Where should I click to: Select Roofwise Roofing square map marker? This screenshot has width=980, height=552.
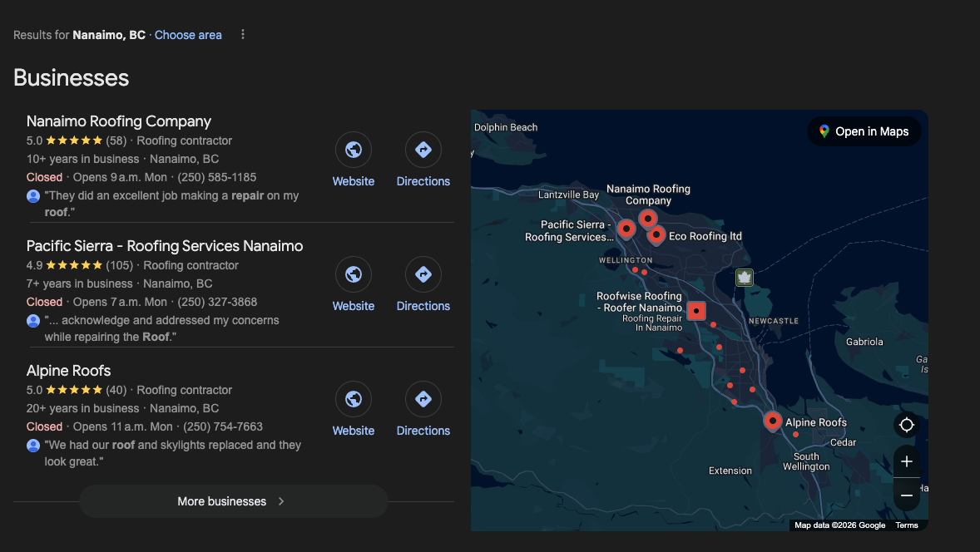pyautogui.click(x=695, y=311)
